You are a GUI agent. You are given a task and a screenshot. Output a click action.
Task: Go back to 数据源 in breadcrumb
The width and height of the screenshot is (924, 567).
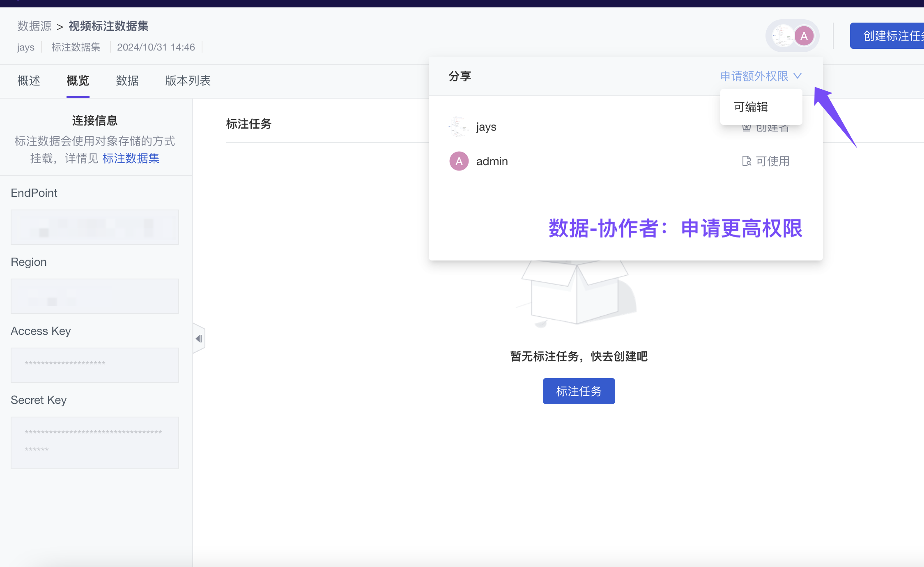(x=34, y=26)
